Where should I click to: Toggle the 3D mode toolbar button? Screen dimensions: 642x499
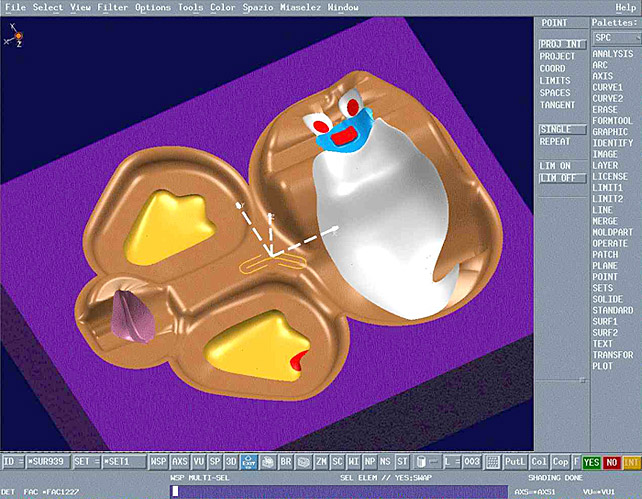[231, 462]
